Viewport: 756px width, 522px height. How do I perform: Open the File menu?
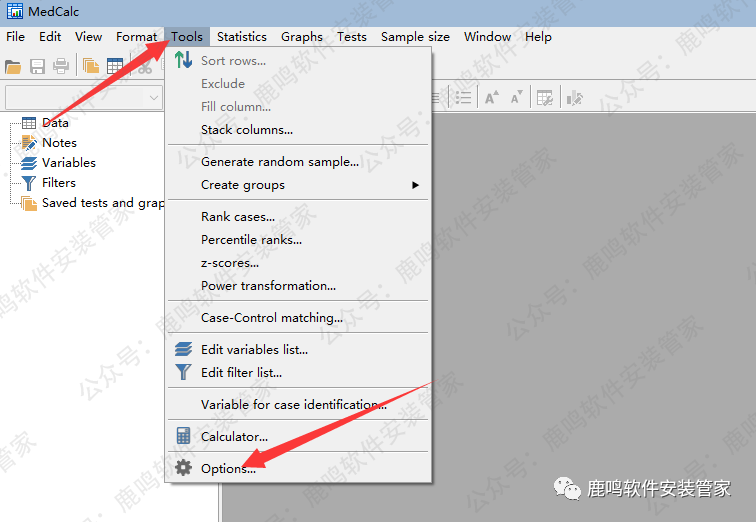coord(15,37)
